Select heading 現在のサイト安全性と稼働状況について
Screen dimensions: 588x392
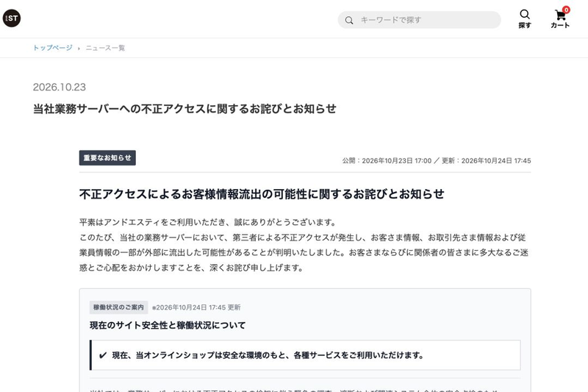point(168,325)
